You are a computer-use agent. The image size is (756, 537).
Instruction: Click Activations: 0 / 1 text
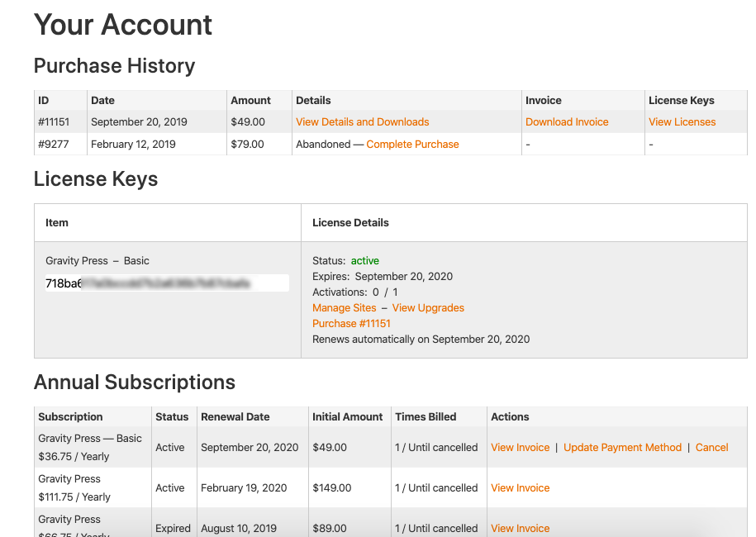(x=354, y=292)
